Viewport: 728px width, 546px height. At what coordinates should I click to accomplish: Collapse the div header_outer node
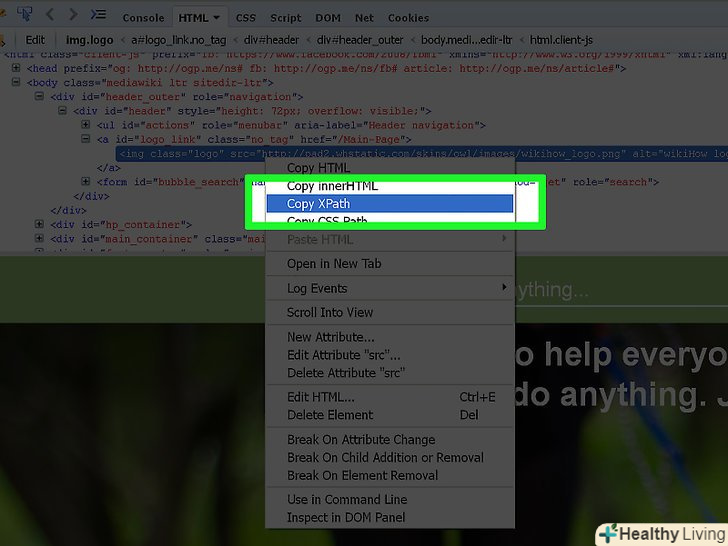coord(39,96)
